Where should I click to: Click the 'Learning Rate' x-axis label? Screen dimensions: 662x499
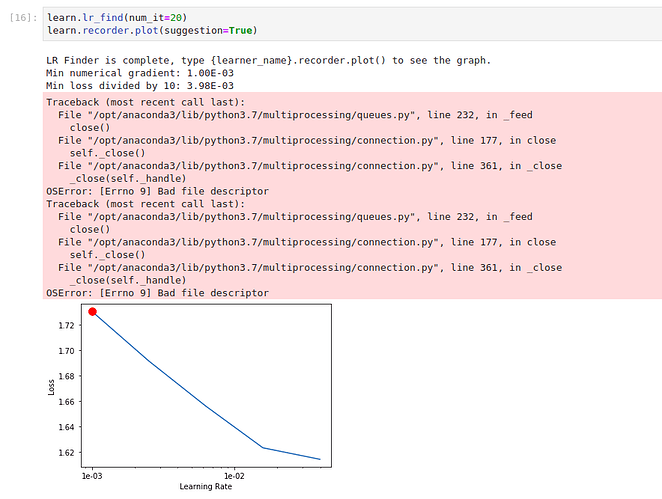pos(206,486)
